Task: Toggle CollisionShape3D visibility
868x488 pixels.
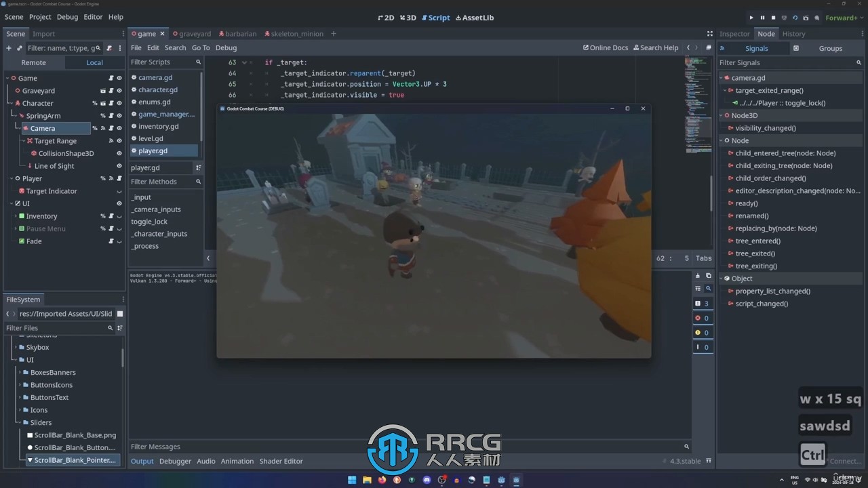Action: [x=119, y=154]
